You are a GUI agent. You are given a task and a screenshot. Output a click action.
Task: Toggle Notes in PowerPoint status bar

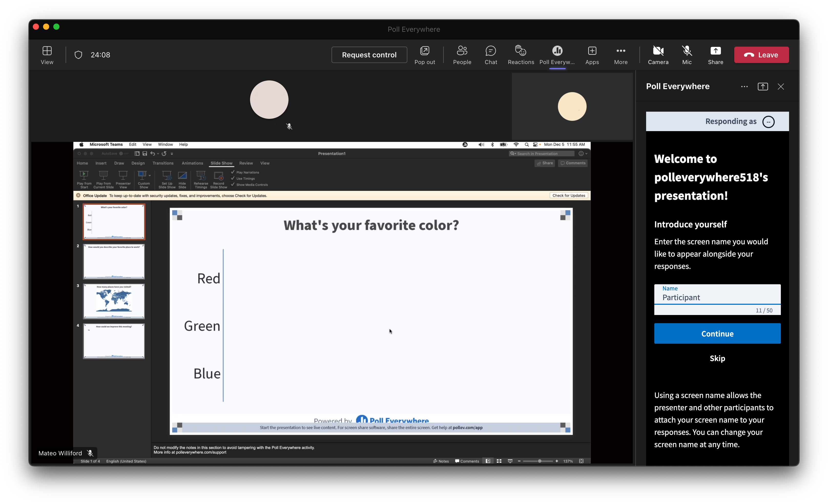coord(441,461)
